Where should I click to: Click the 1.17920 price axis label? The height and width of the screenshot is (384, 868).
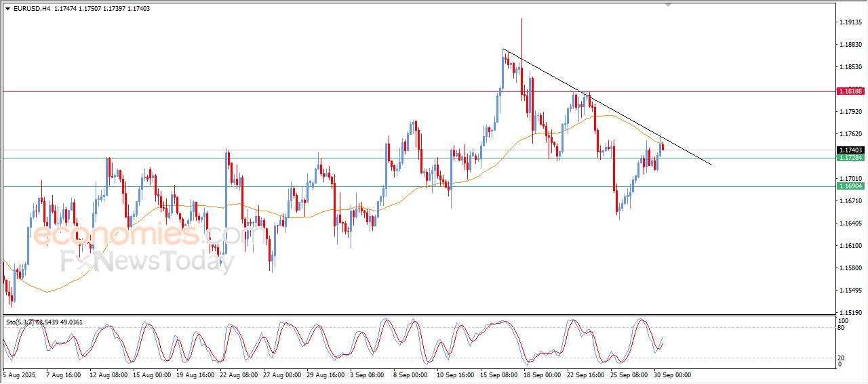[850, 112]
